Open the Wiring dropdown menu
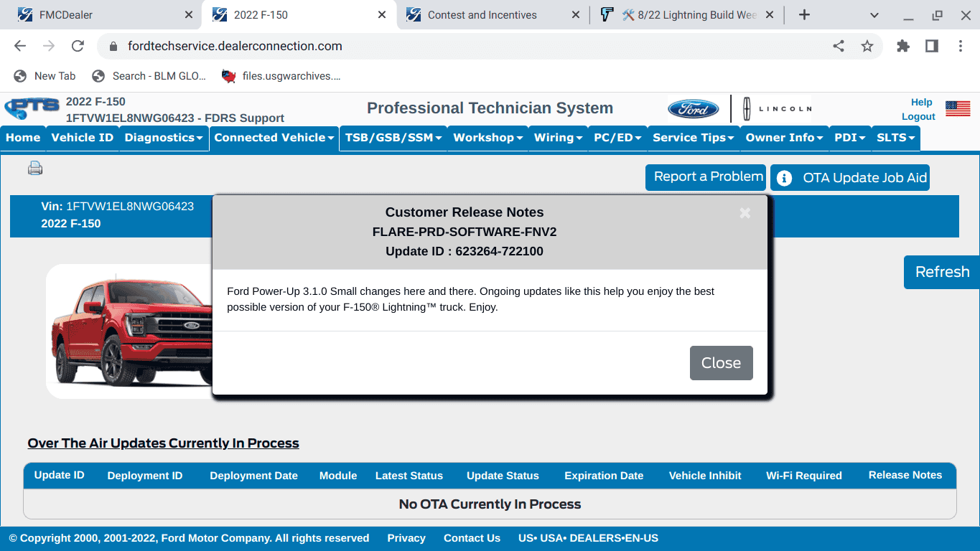 (x=558, y=138)
